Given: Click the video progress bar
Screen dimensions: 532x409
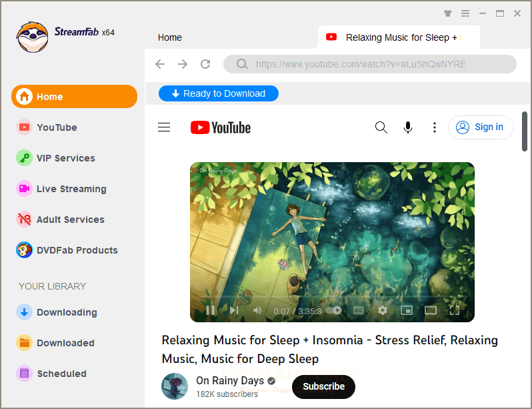Looking at the screenshot, I should 332,297.
